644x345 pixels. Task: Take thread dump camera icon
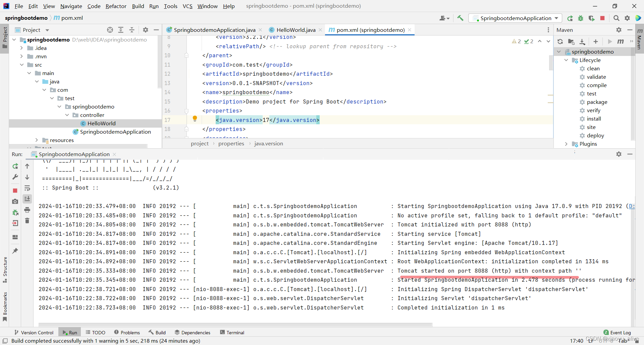click(15, 201)
